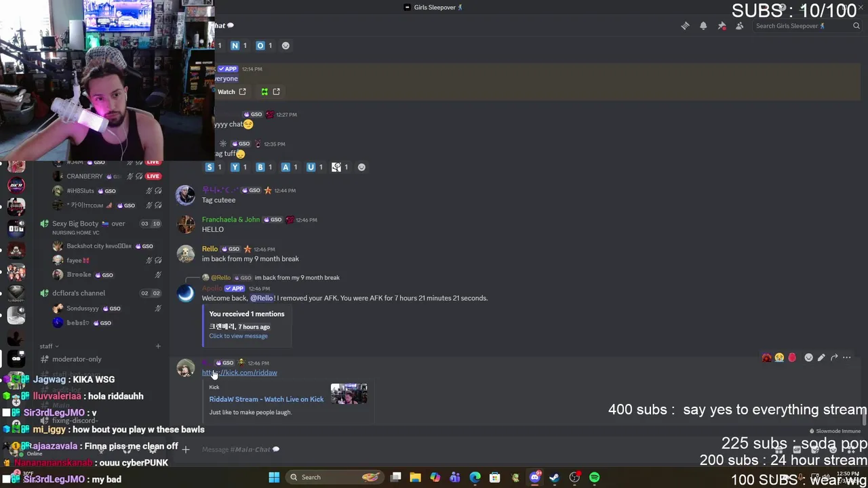React with the crying emoji in hover toolbar
This screenshot has width=868, height=488.
(x=779, y=357)
